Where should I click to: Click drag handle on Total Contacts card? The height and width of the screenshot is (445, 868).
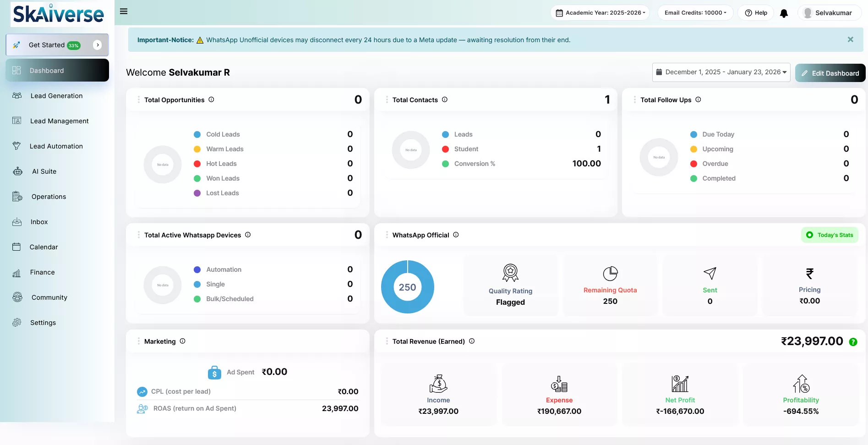pyautogui.click(x=387, y=99)
